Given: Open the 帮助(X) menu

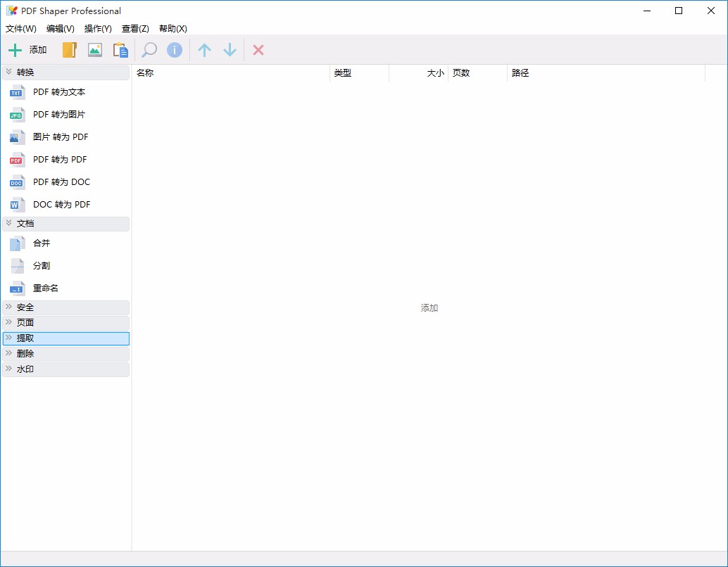Looking at the screenshot, I should pos(172,29).
